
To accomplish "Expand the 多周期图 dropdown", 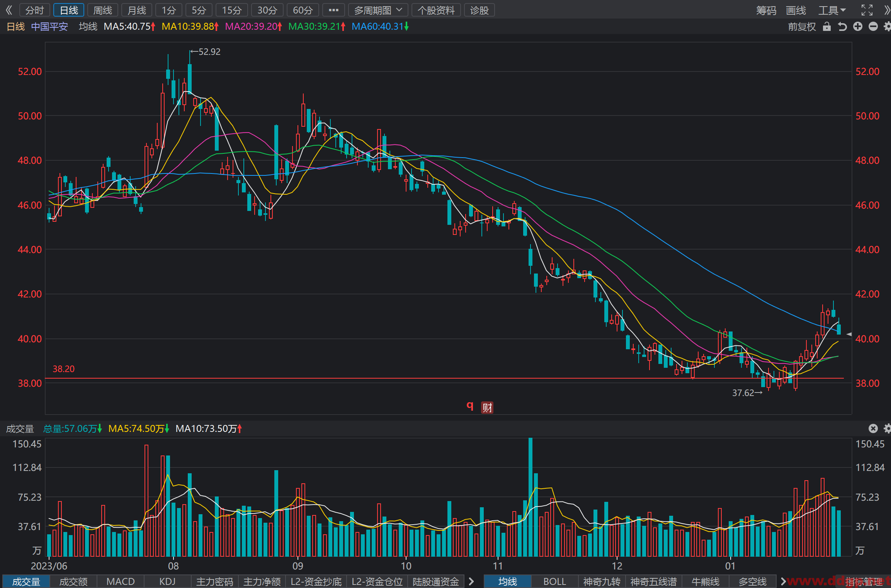I will coord(378,10).
